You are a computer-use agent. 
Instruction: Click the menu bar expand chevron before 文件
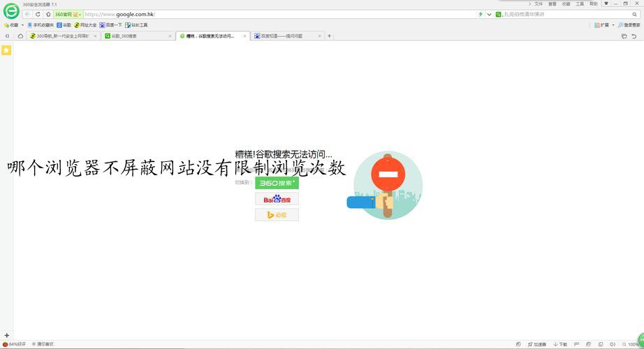point(530,3)
